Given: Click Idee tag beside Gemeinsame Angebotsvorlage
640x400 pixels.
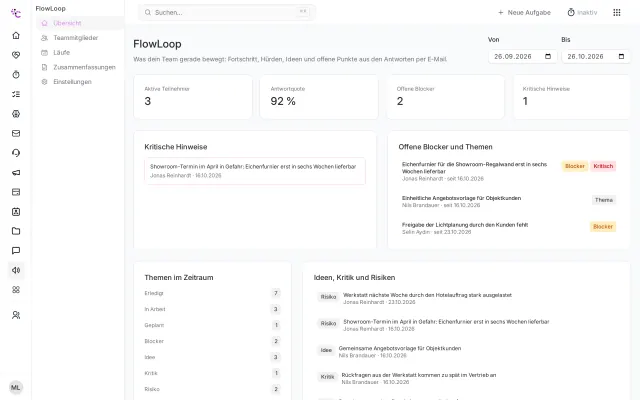Looking at the screenshot, I should click(x=326, y=350).
